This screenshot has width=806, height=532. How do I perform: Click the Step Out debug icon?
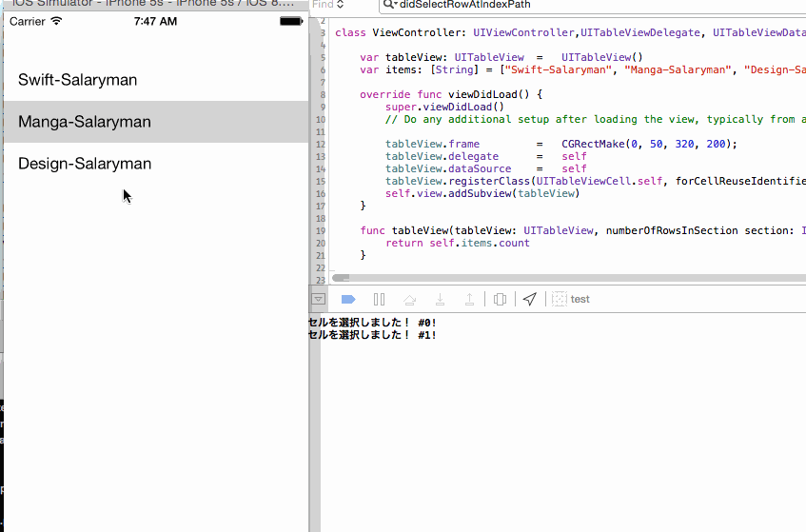pyautogui.click(x=469, y=299)
